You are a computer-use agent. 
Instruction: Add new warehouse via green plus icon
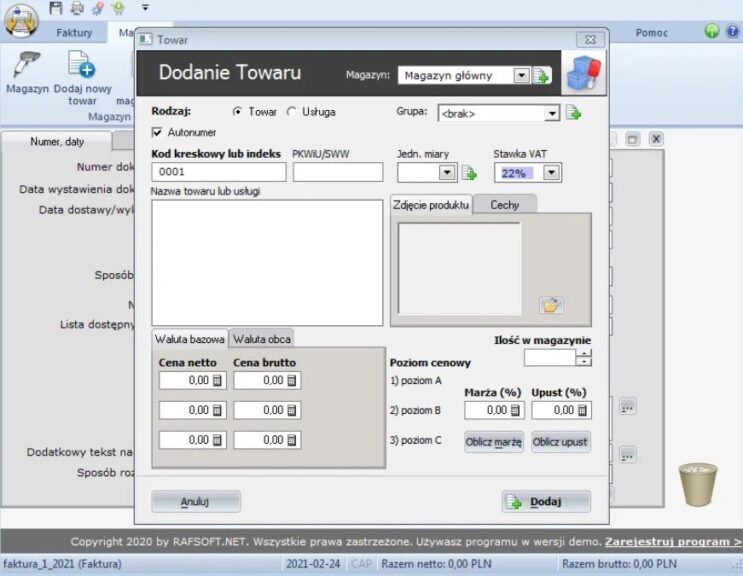542,76
